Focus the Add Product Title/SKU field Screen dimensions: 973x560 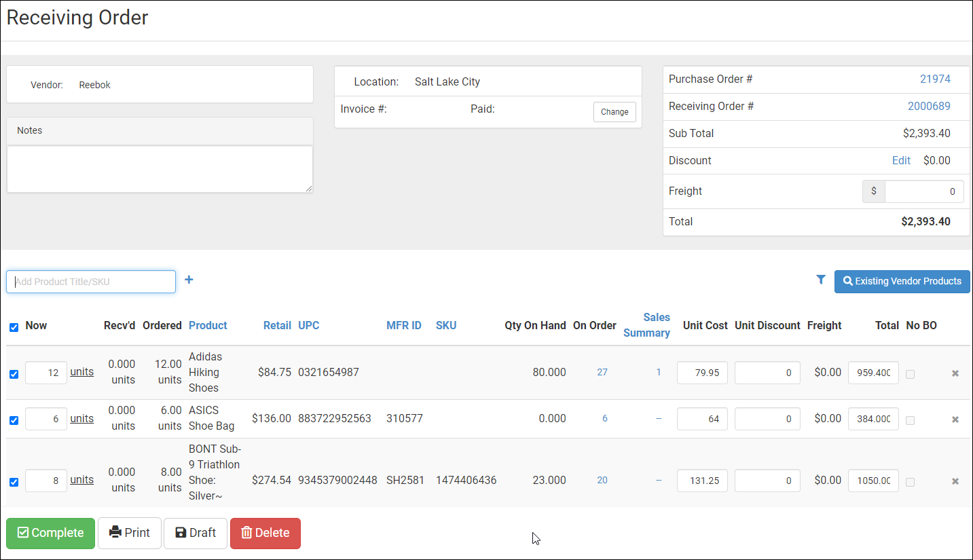click(91, 282)
